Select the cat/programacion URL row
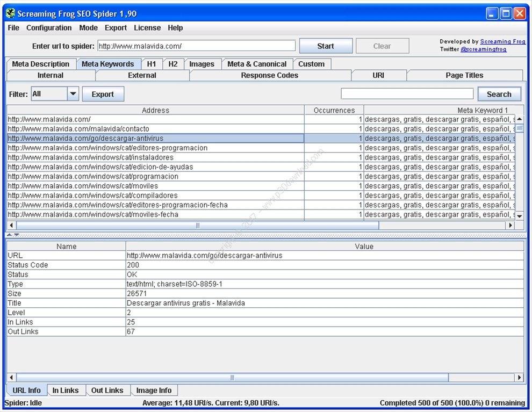532x412 pixels. coord(261,176)
